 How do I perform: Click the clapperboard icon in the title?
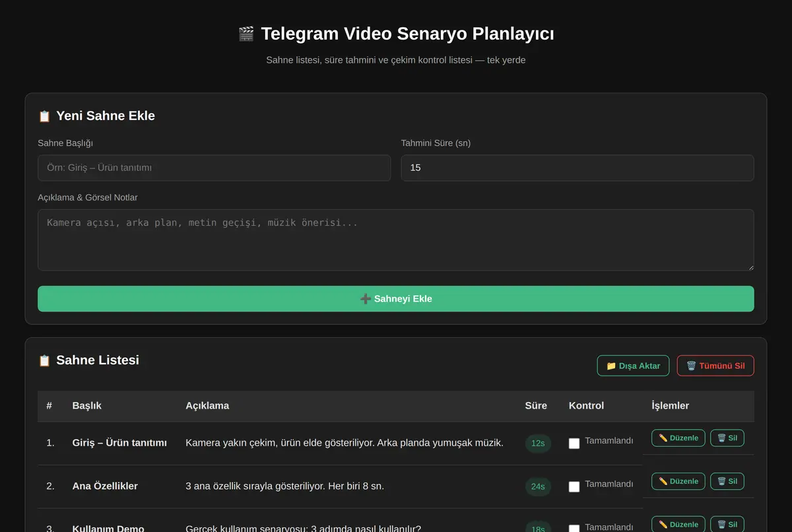tap(246, 34)
